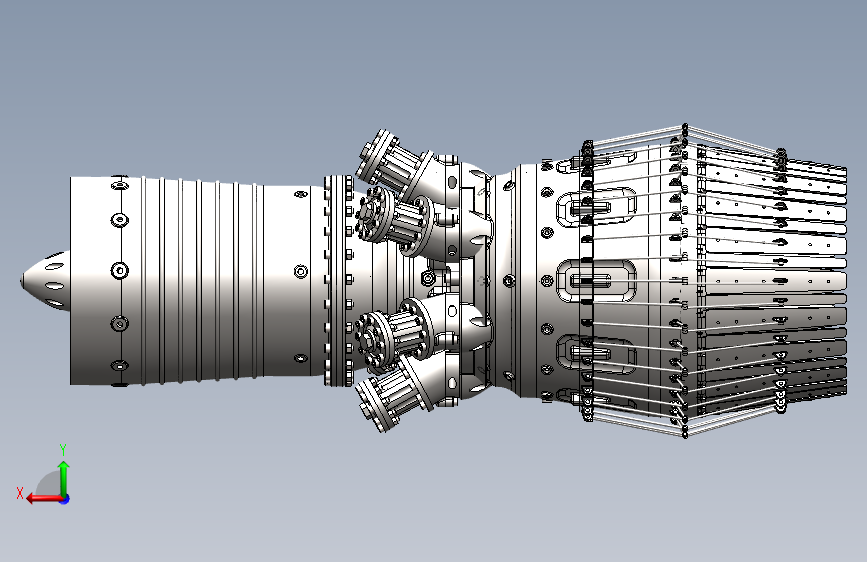Click the "X" label beside the triad
This screenshot has height=562, width=867.
click(20, 493)
